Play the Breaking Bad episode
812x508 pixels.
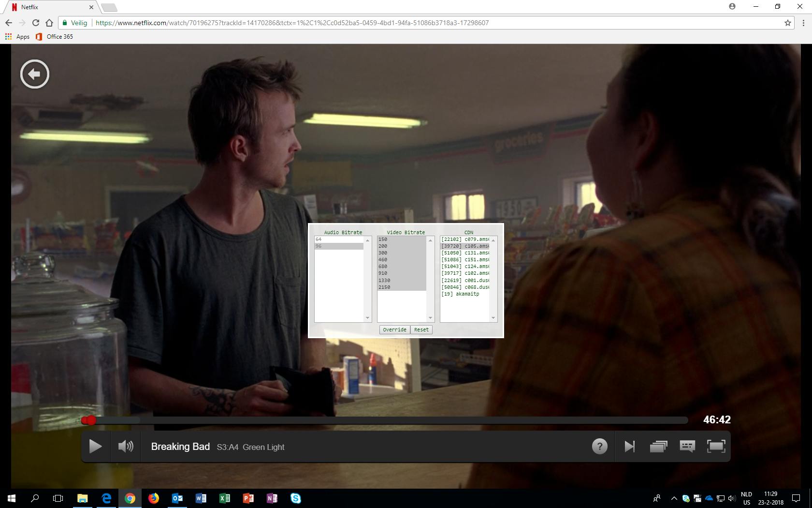click(95, 446)
